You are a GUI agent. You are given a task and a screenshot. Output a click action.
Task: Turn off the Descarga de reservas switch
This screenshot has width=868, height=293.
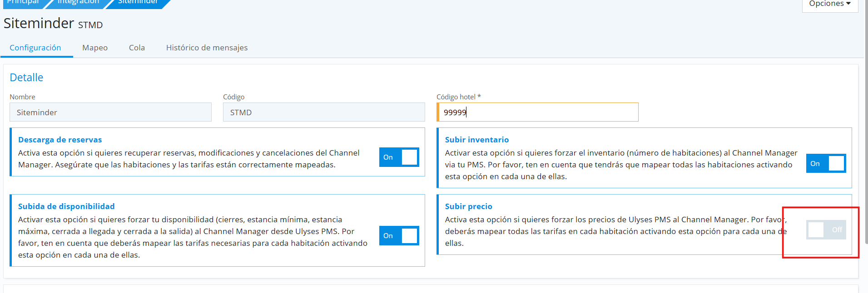[x=399, y=157]
